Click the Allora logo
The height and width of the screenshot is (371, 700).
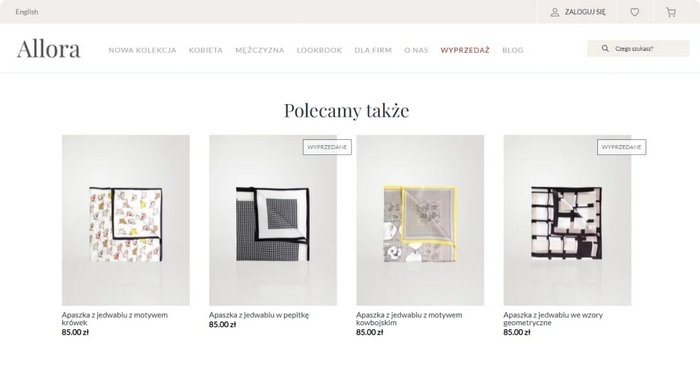click(49, 49)
